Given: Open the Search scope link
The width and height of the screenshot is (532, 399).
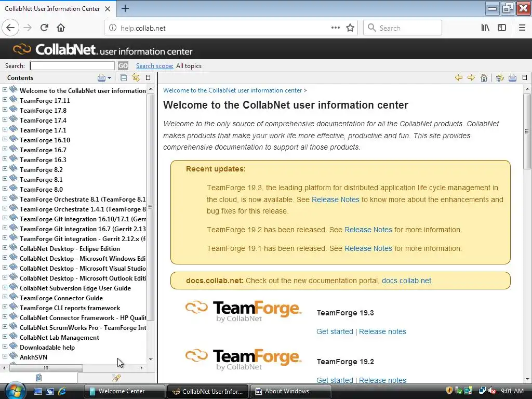Looking at the screenshot, I should pos(155,66).
